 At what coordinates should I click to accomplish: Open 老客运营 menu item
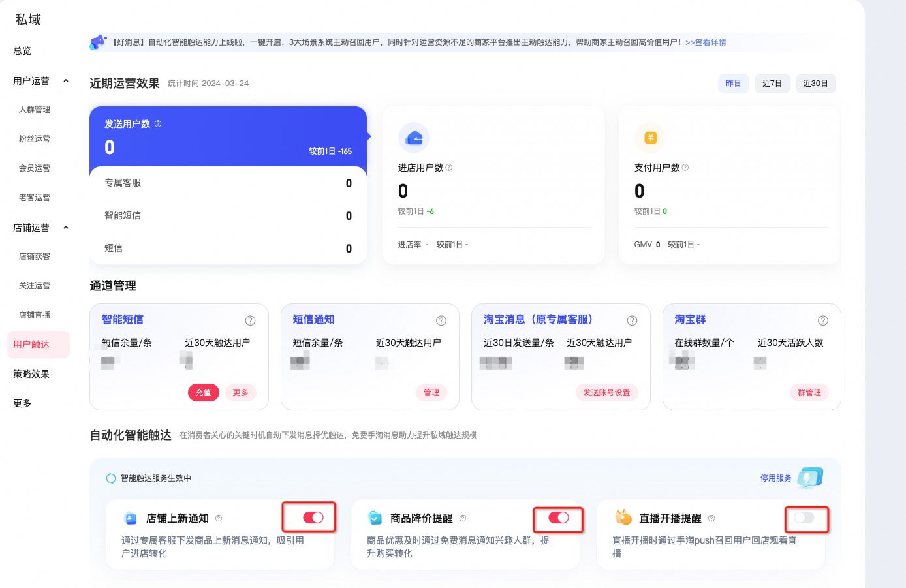(35, 198)
